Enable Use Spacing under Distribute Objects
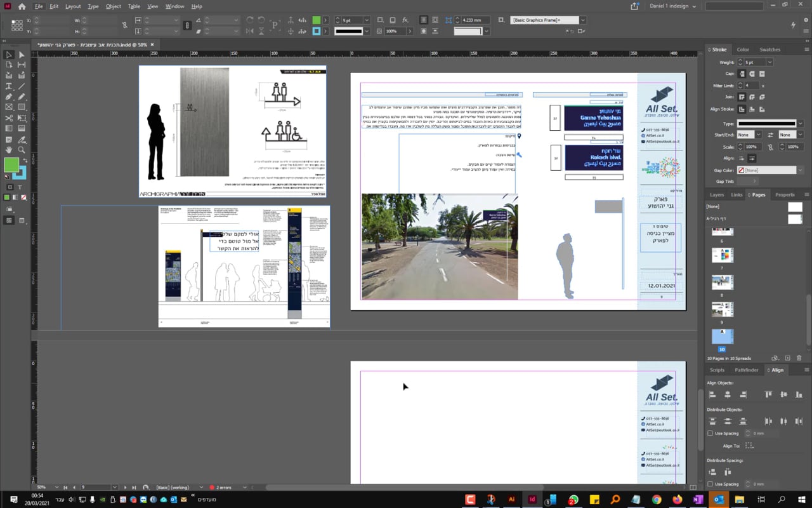This screenshot has height=508, width=812. (x=710, y=433)
